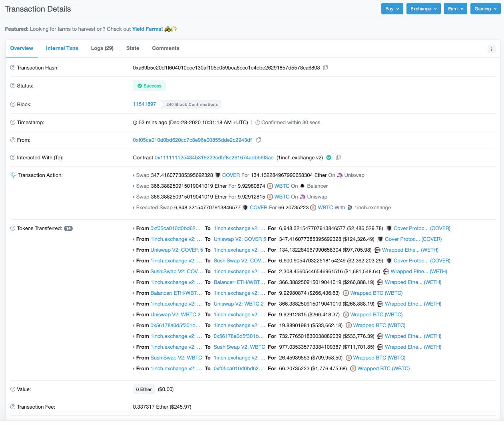Click WBTC coin icon in Balancer swap action
Screen dimensions: 504x425
270,186
